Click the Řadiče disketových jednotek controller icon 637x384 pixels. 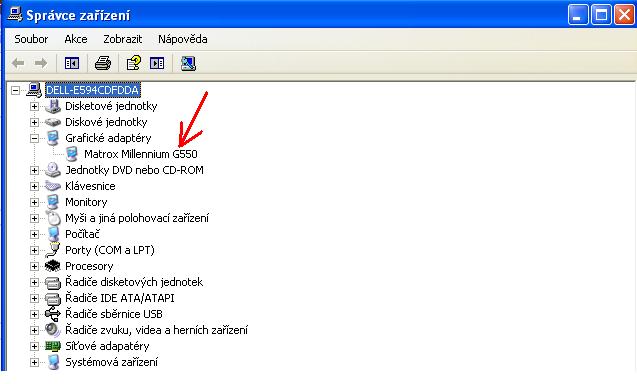[53, 282]
